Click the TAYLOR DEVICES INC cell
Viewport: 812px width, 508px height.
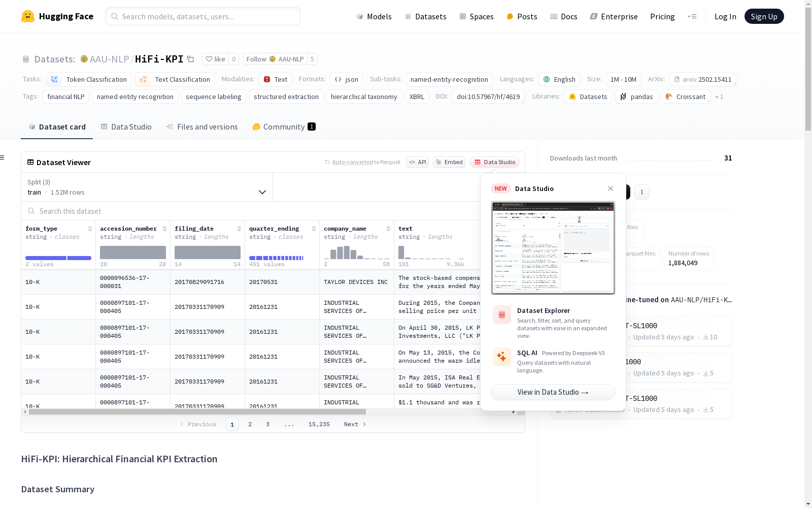click(356, 282)
